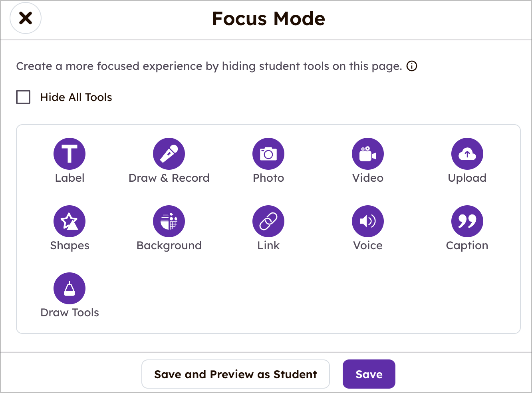The height and width of the screenshot is (393, 532).
Task: Click the Hide All Tools text label
Action: tap(76, 97)
